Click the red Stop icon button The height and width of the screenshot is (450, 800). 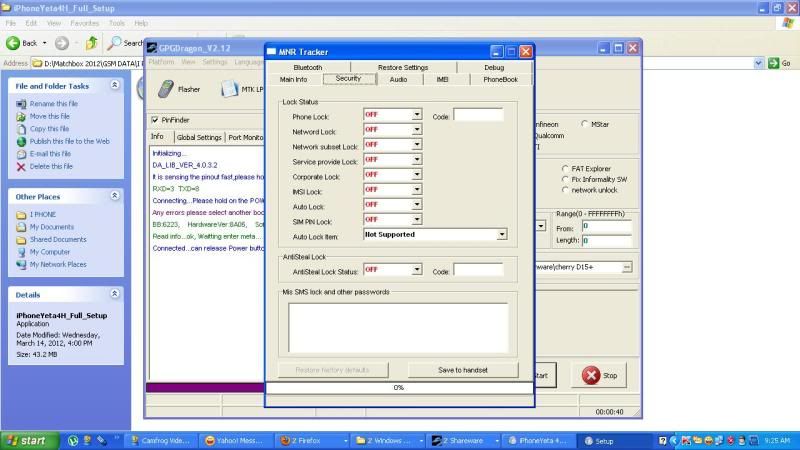coord(591,375)
